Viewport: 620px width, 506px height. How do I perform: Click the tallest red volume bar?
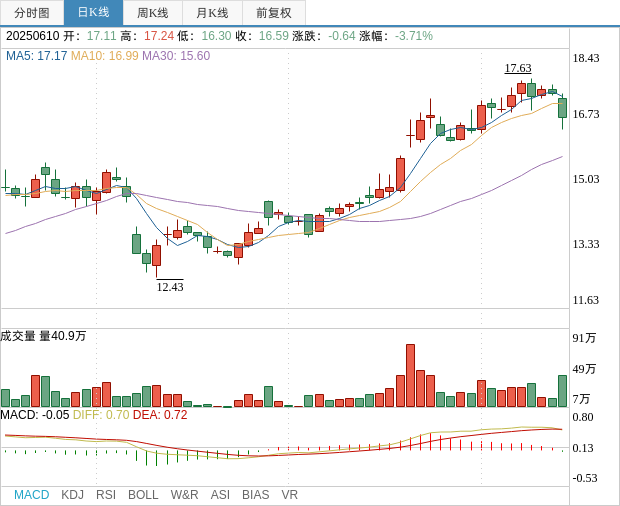click(410, 375)
